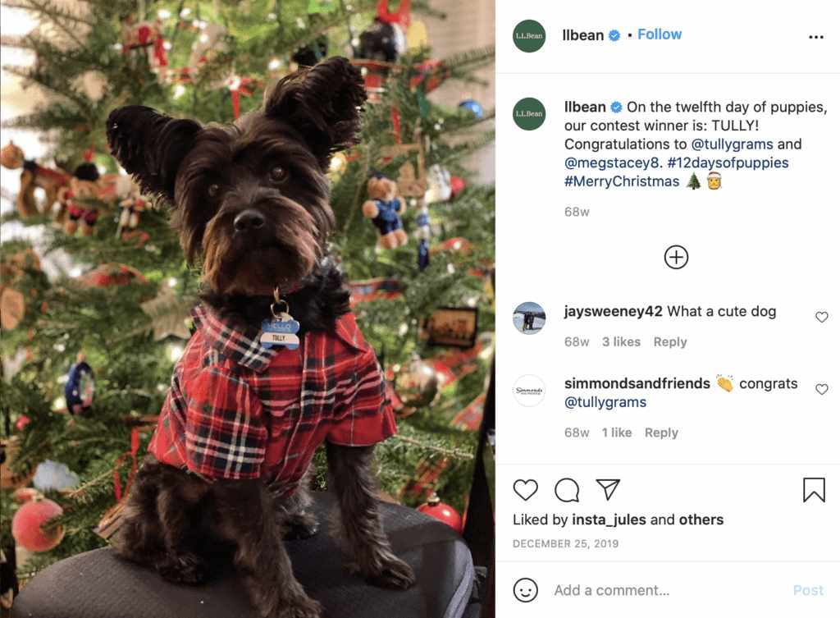Open the #12daysofpuppies hashtag
Viewport: 840px width, 618px height.
tap(728, 163)
